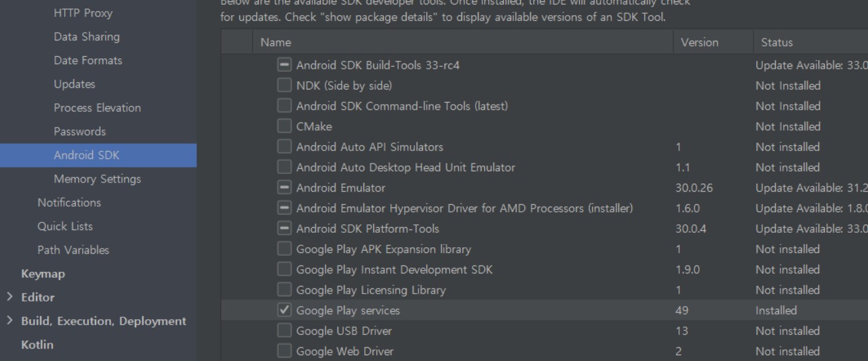Check the Google Web Driver box
Image resolution: width=868 pixels, height=361 pixels.
(284, 351)
